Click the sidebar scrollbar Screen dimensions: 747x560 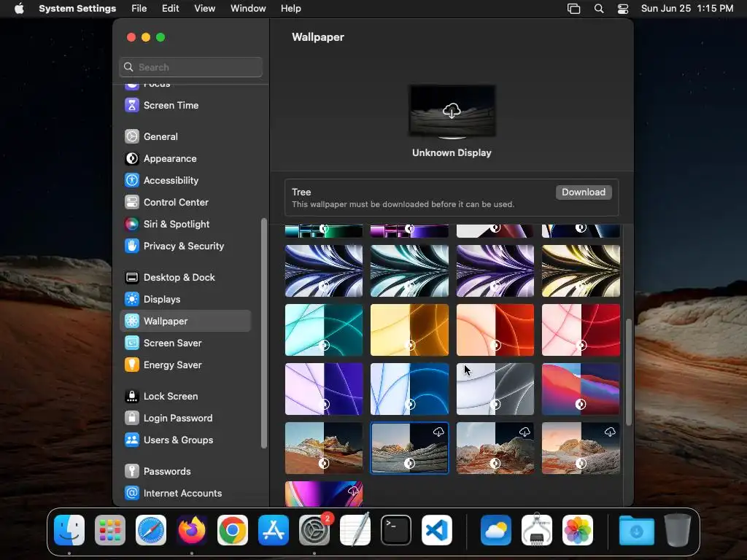coord(264,333)
